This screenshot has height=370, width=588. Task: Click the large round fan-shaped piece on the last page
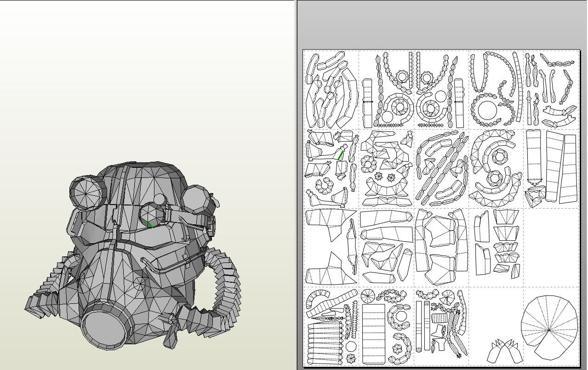click(x=548, y=327)
